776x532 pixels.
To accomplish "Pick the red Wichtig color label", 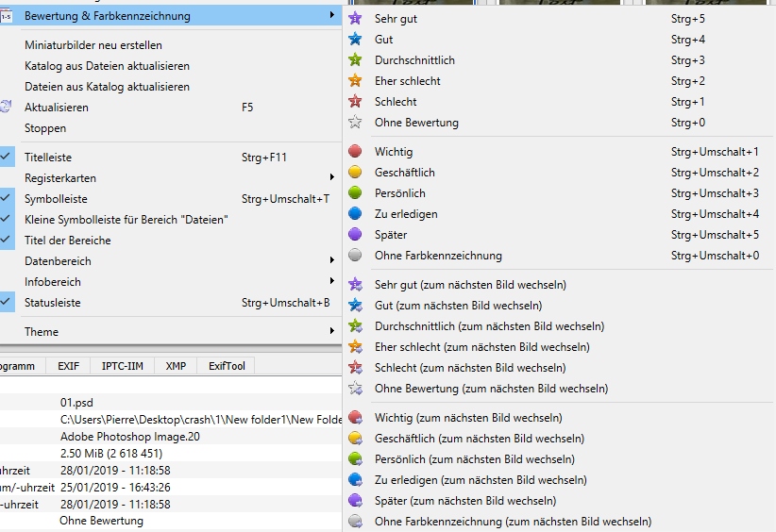I will [x=355, y=152].
